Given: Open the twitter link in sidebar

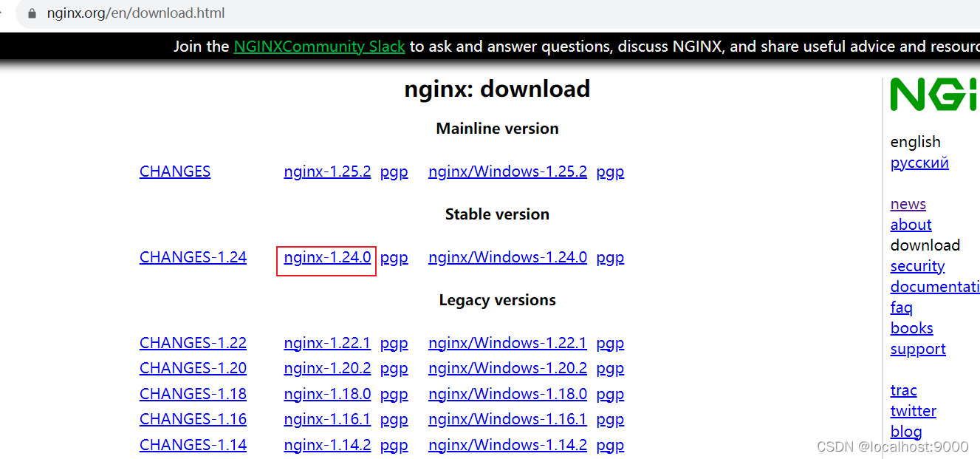Looking at the screenshot, I should tap(914, 411).
